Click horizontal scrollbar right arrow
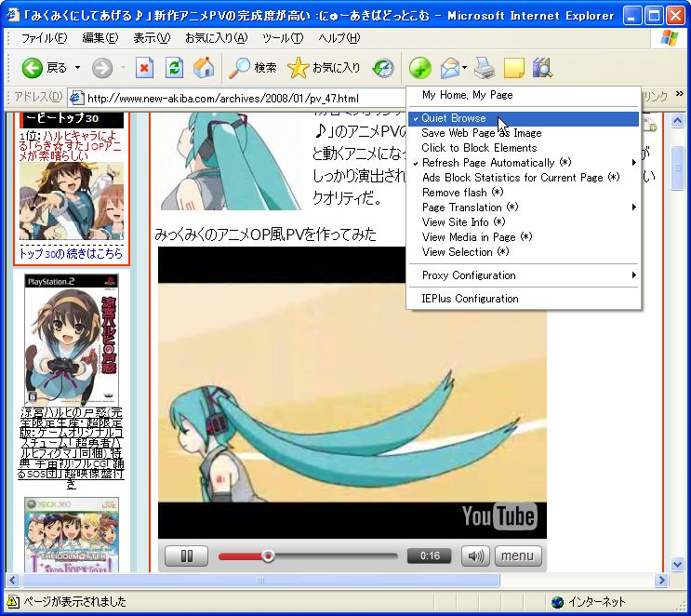The image size is (691, 616). tap(661, 580)
